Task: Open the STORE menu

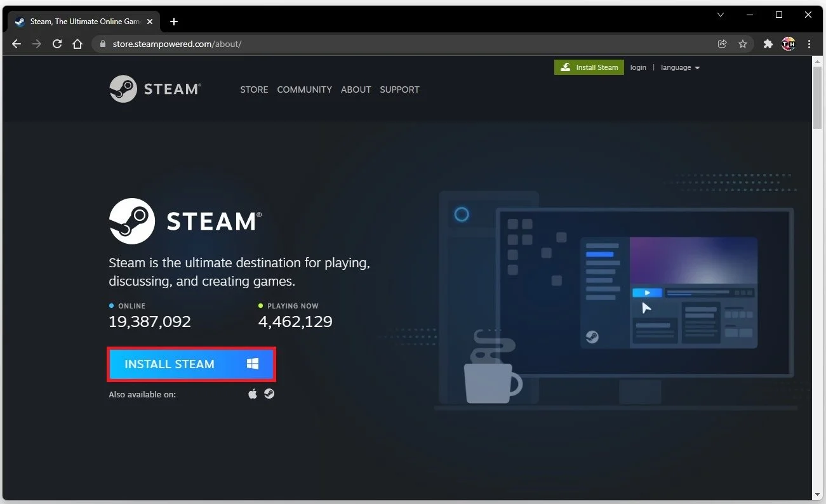Action: 254,90
